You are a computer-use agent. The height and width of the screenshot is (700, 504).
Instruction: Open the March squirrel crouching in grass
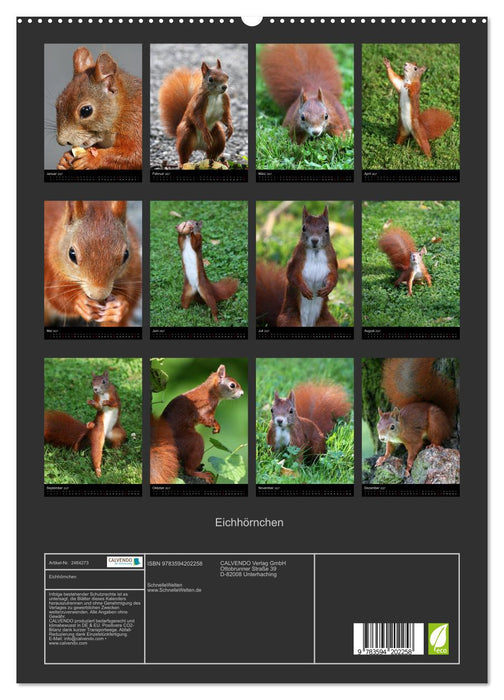(304, 107)
